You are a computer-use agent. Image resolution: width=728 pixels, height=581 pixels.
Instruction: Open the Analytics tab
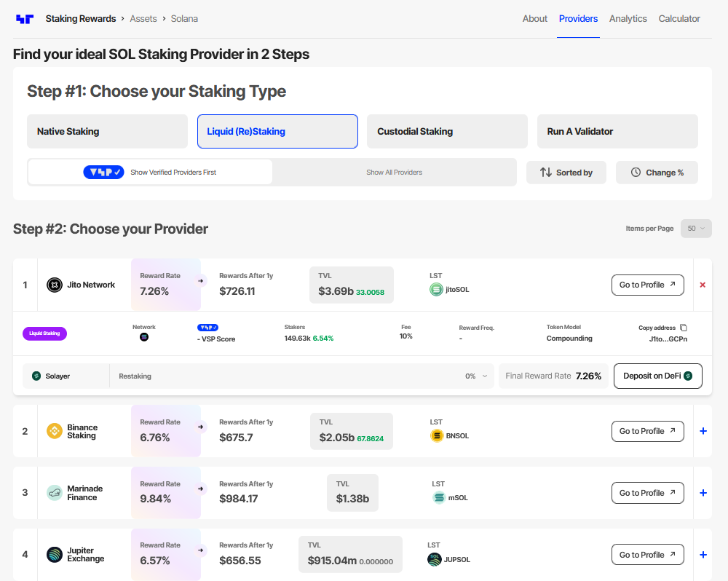click(628, 19)
